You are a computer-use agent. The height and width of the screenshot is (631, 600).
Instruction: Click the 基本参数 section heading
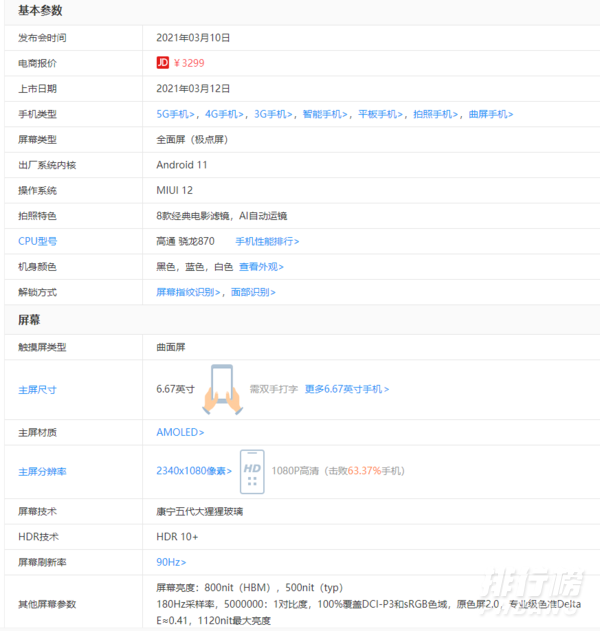(40, 11)
